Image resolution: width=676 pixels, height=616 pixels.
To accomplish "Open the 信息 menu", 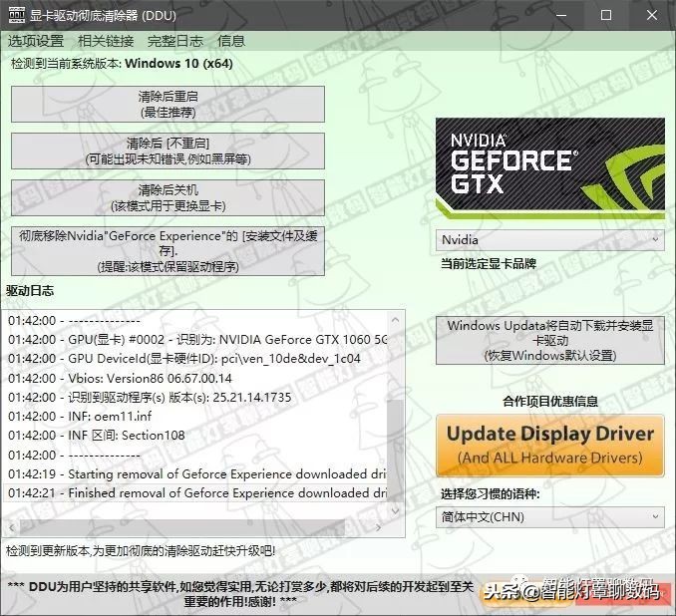I will (231, 41).
